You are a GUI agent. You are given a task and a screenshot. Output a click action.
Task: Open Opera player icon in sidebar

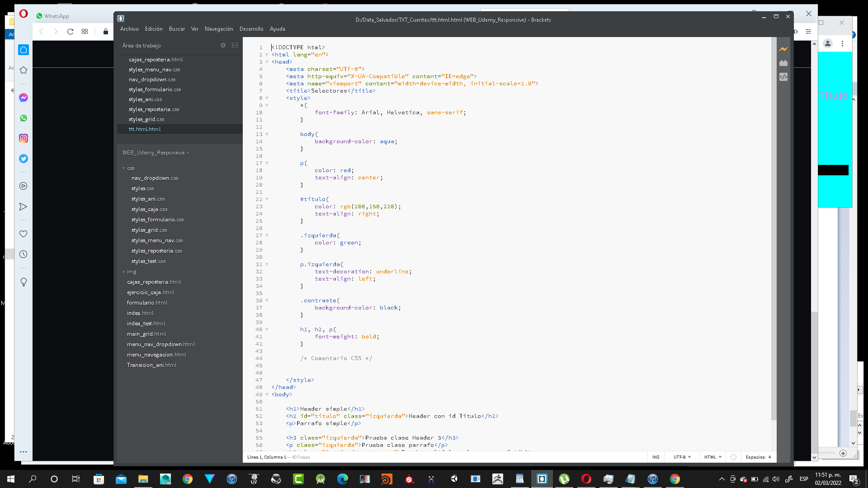[x=24, y=186]
